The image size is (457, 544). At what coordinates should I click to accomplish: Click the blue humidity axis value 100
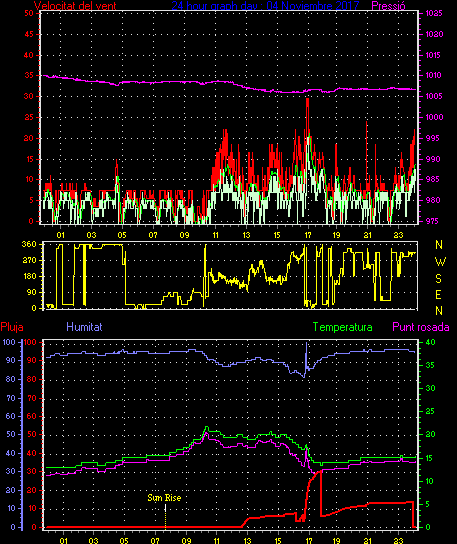pos(9,342)
